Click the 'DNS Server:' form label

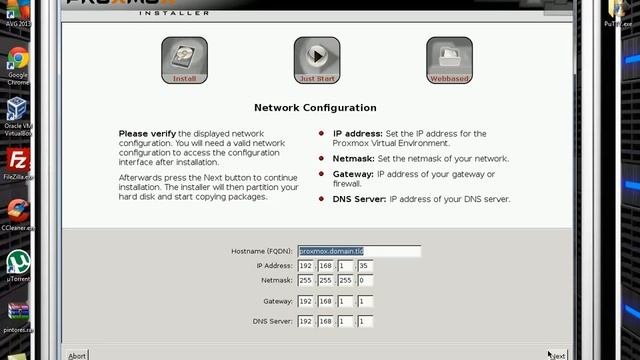pyautogui.click(x=273, y=321)
